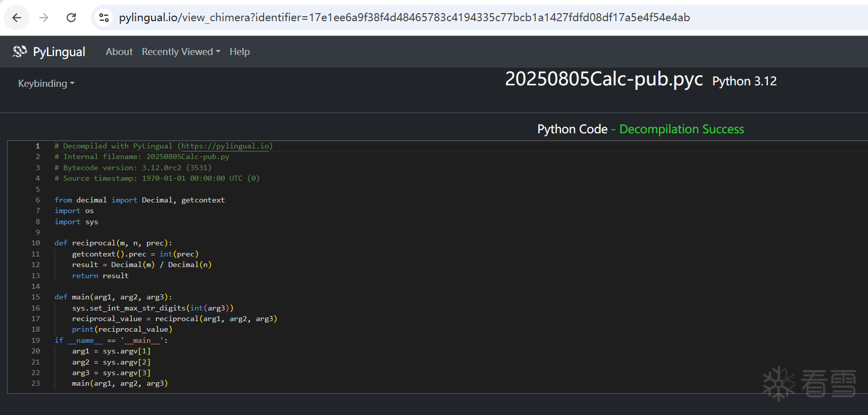
Task: Click the Decompilation Success status text
Action: tap(681, 129)
